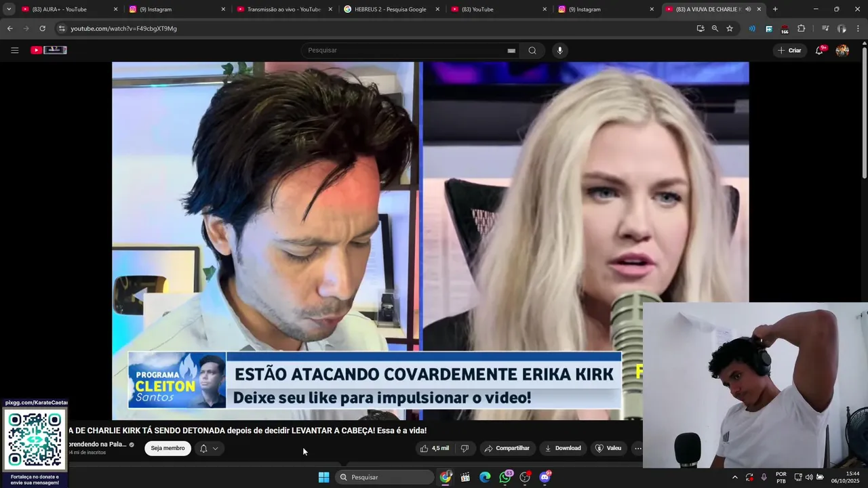Screen dimensions: 868x488
Task: Open Chrome three-dot menu
Action: pos(858,28)
